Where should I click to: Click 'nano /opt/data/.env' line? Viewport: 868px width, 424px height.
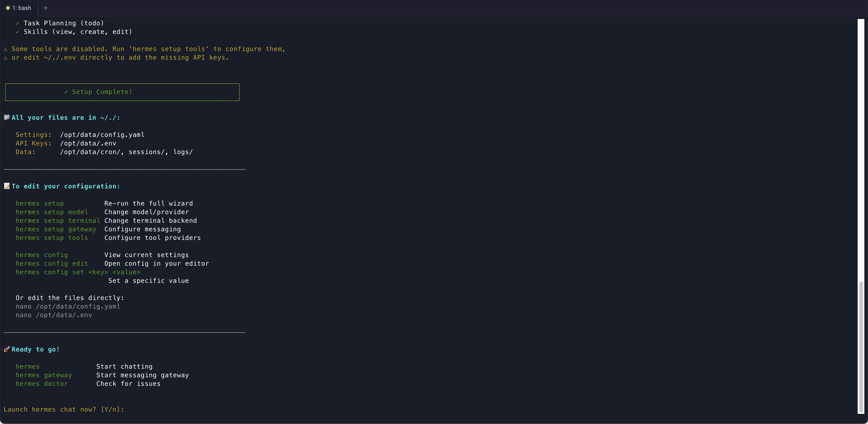pos(54,315)
